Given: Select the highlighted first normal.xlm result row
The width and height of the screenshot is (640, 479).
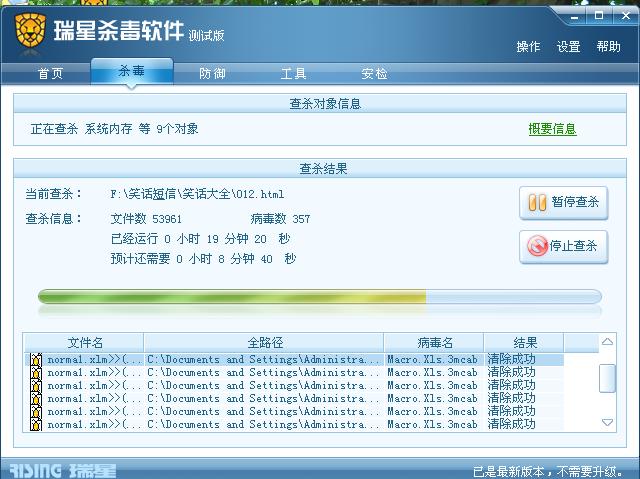Looking at the screenshot, I should pos(294,359).
